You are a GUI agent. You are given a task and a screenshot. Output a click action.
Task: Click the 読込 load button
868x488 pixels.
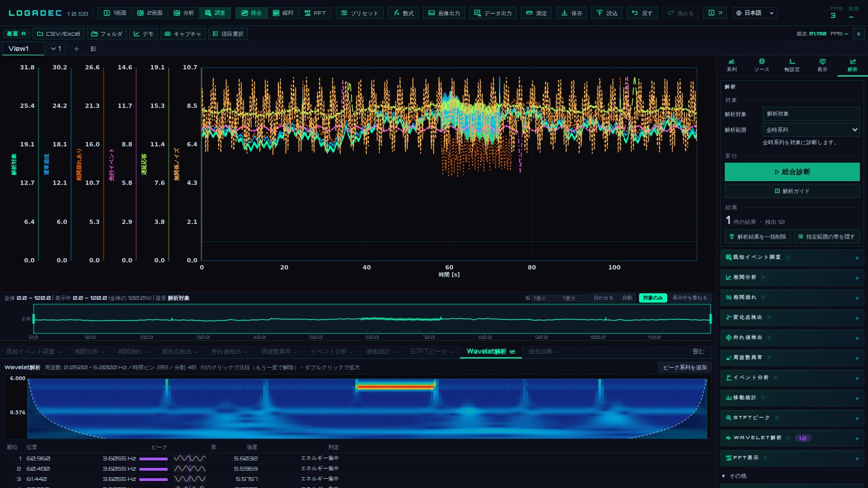click(607, 13)
